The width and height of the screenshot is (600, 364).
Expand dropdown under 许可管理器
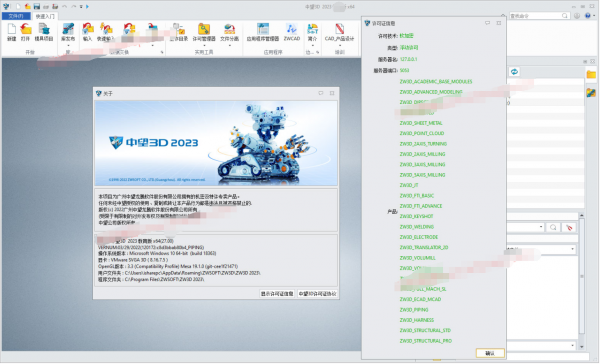204,46
